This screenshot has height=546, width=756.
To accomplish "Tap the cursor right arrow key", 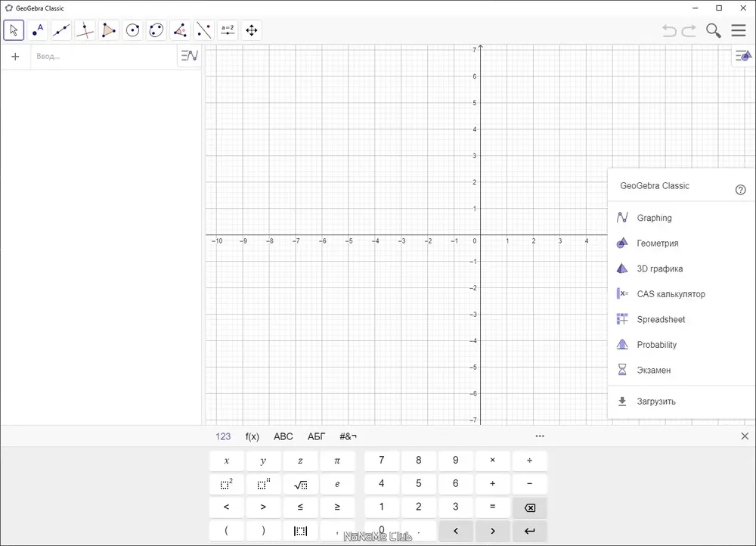I will pyautogui.click(x=492, y=531).
